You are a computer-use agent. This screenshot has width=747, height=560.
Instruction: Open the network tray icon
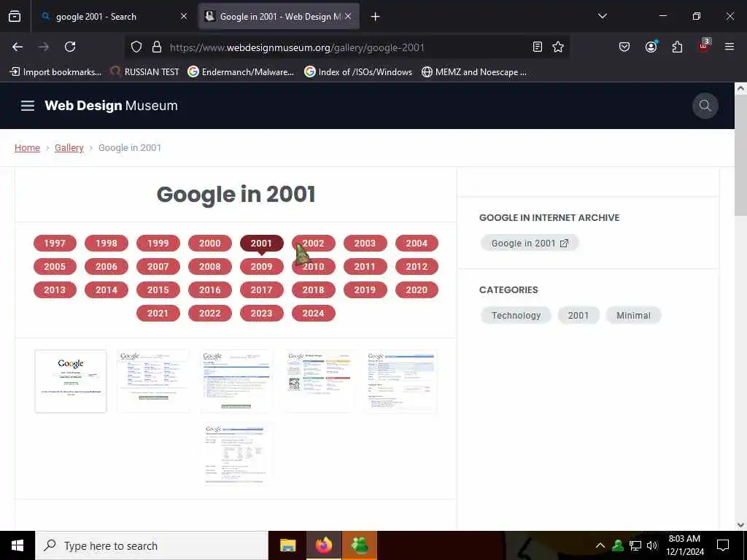635,545
